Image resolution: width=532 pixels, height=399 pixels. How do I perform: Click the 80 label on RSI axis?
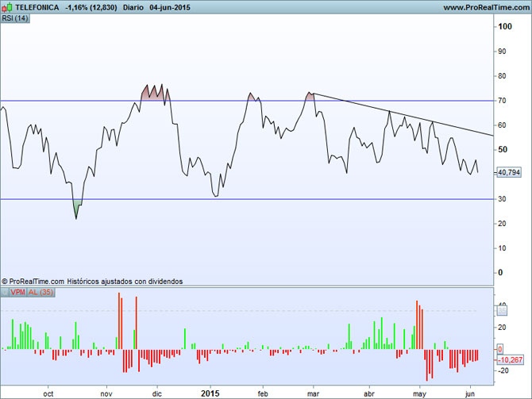pos(502,76)
